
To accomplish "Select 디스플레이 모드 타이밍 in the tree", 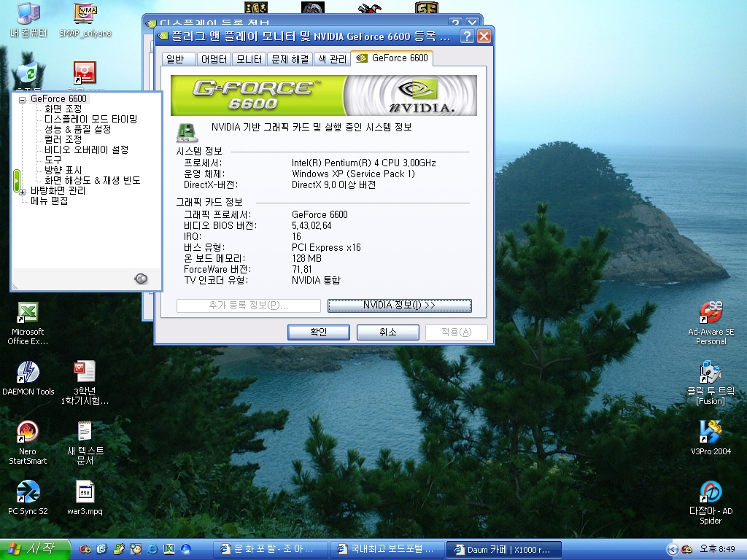I will tap(91, 119).
